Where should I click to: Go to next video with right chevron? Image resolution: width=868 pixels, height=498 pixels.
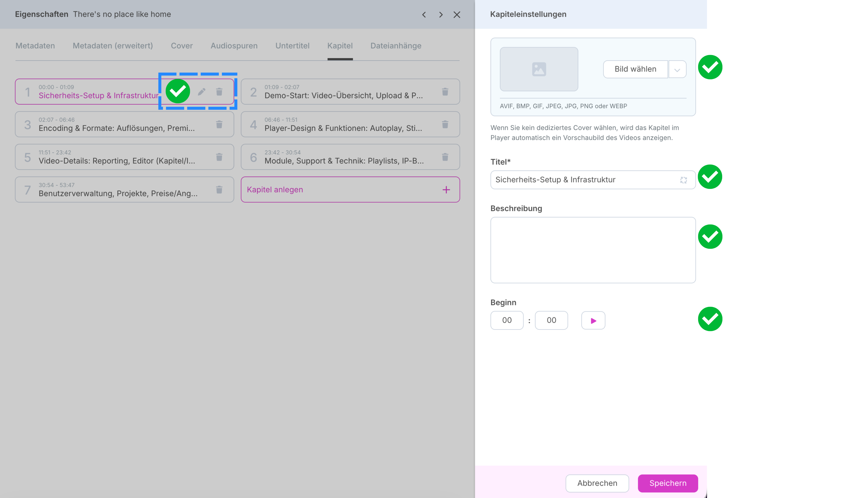tap(441, 14)
